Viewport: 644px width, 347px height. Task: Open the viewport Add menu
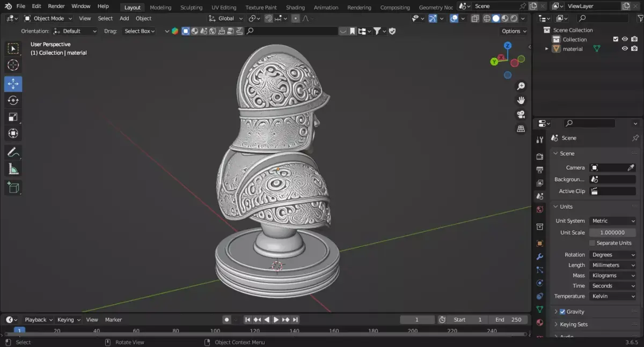124,18
